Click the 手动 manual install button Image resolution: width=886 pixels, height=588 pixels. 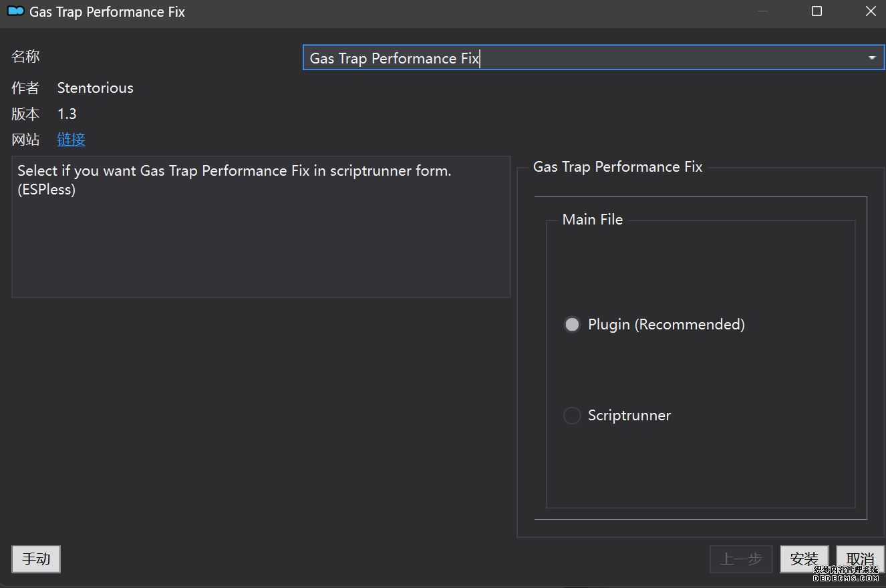(36, 559)
